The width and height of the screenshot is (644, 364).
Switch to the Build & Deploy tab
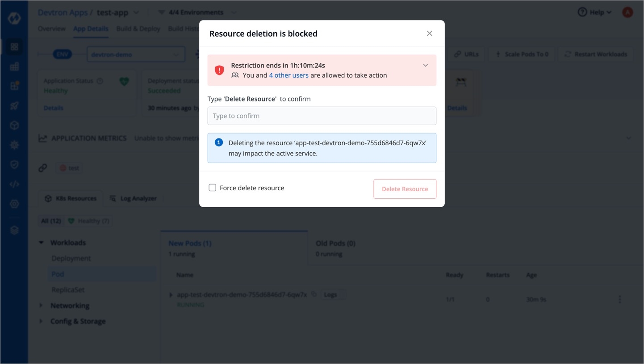click(x=138, y=29)
